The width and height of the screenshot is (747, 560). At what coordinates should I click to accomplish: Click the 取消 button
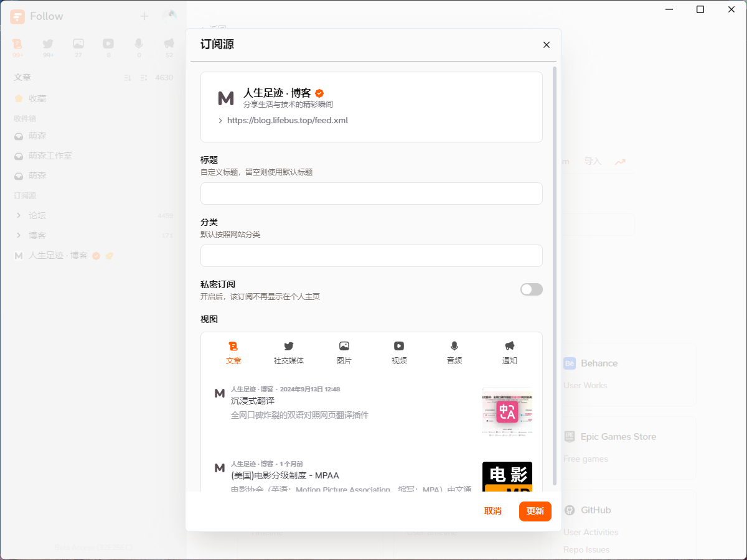click(492, 511)
